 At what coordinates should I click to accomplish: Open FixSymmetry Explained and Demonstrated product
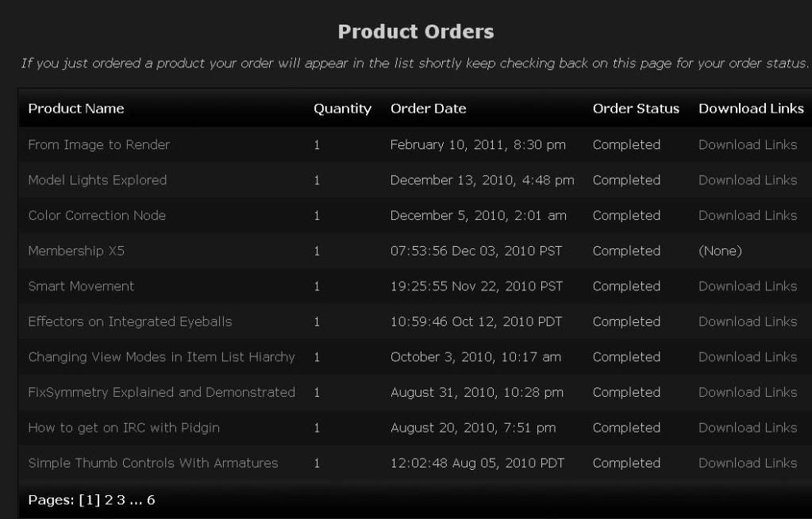[x=161, y=392]
